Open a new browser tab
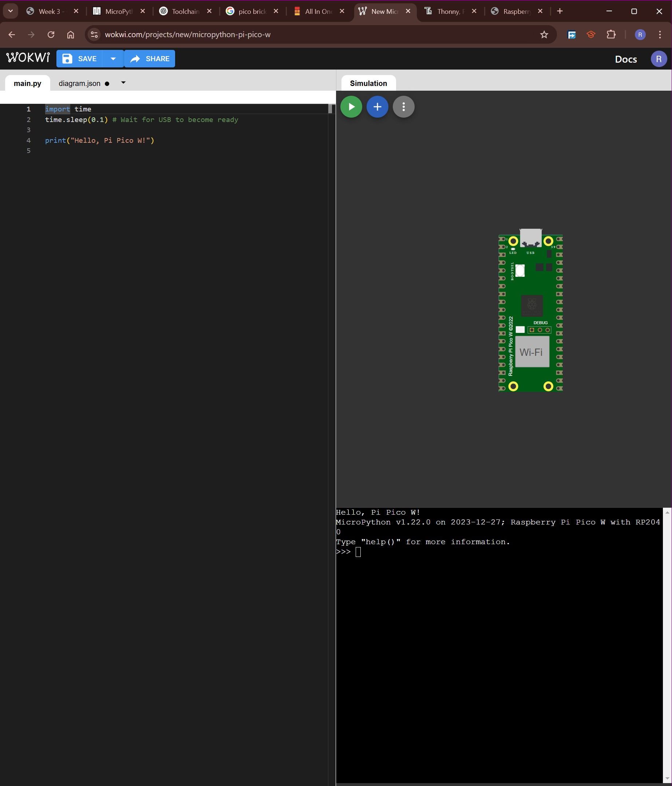This screenshot has width=672, height=786. click(560, 11)
